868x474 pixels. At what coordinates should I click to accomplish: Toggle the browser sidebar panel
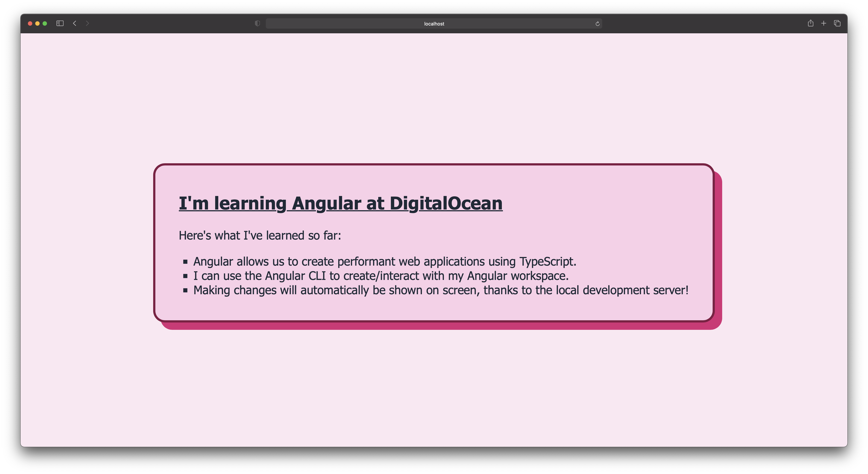[60, 23]
